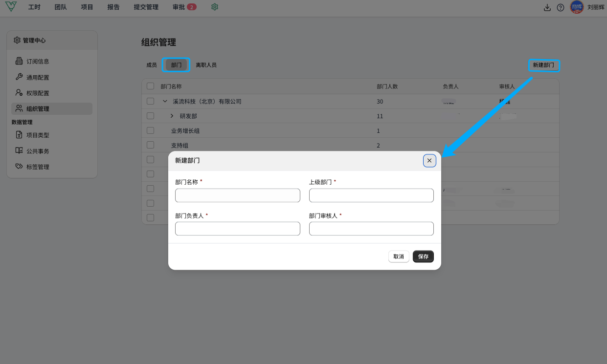
Task: Open 通用配置 wrench item
Action: (x=38, y=77)
